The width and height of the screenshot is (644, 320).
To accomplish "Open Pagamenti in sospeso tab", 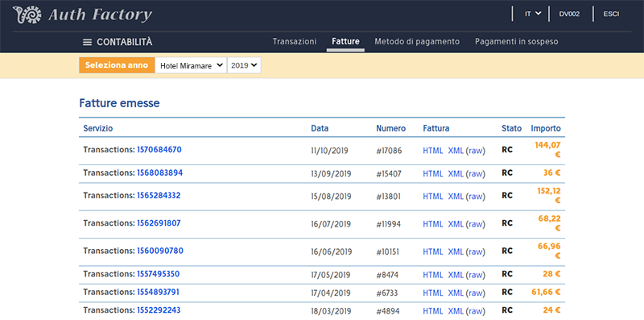I will [516, 42].
